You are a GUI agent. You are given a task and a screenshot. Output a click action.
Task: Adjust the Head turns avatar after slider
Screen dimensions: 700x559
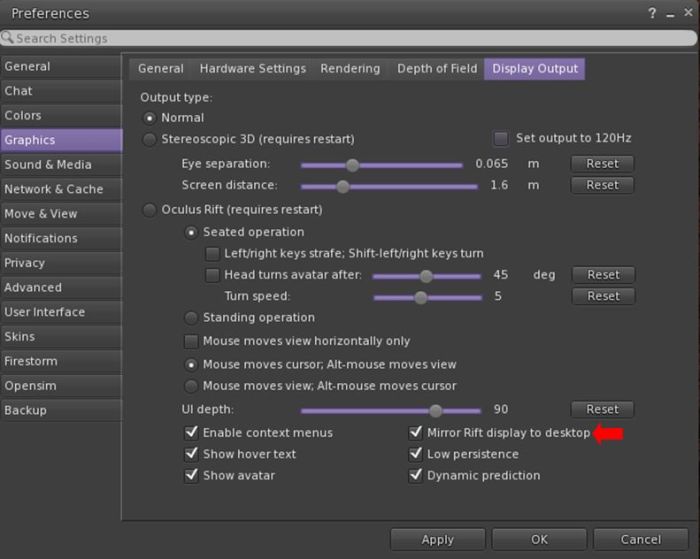tap(427, 276)
